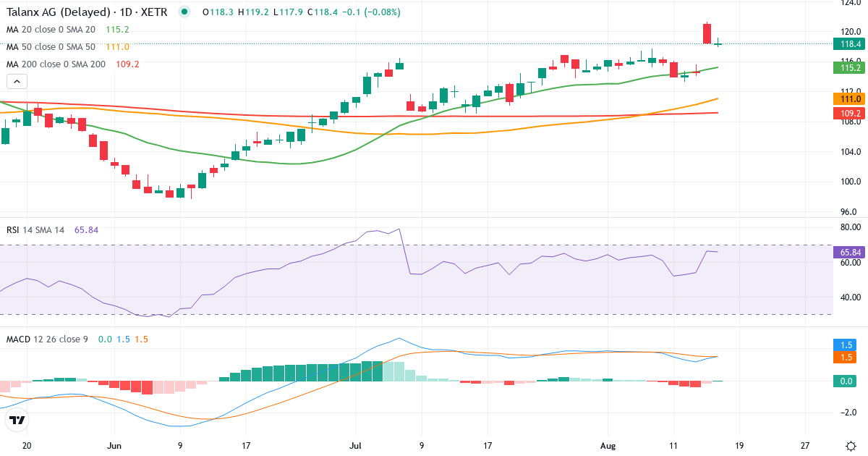The height and width of the screenshot is (456, 868).
Task: Click the TradingView logo icon
Action: click(x=17, y=420)
